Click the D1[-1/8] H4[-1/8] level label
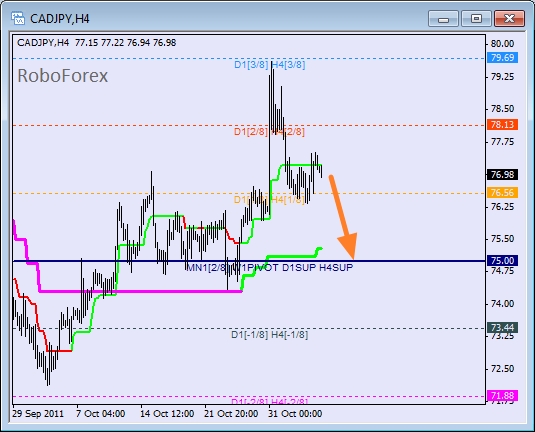Viewport: 535px width, 432px height. pyautogui.click(x=270, y=335)
